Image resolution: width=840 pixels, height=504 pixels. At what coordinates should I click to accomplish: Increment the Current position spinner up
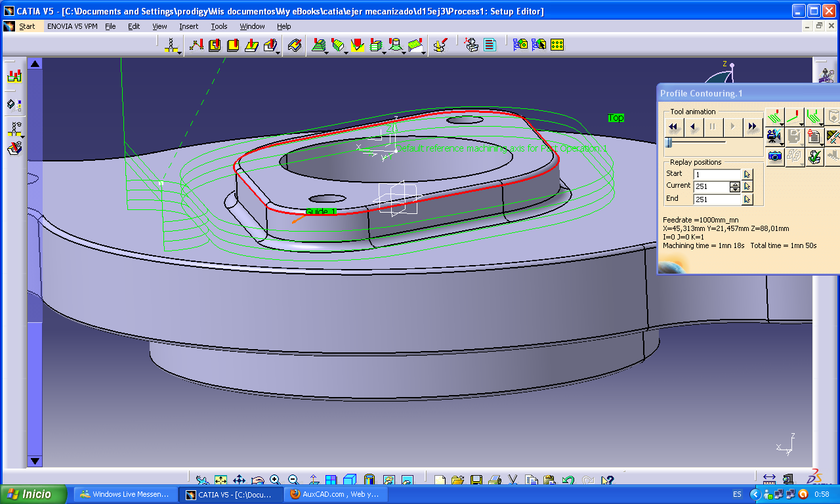pyautogui.click(x=735, y=184)
